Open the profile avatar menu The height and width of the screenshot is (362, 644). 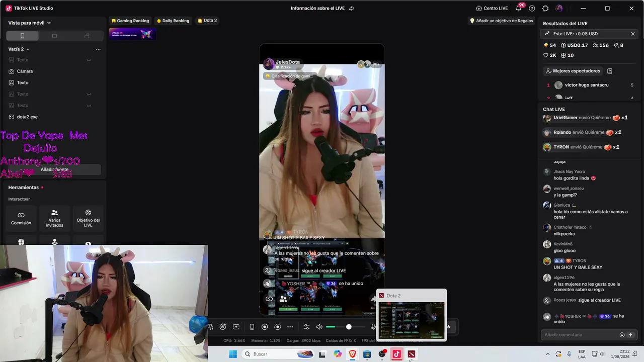[559, 8]
